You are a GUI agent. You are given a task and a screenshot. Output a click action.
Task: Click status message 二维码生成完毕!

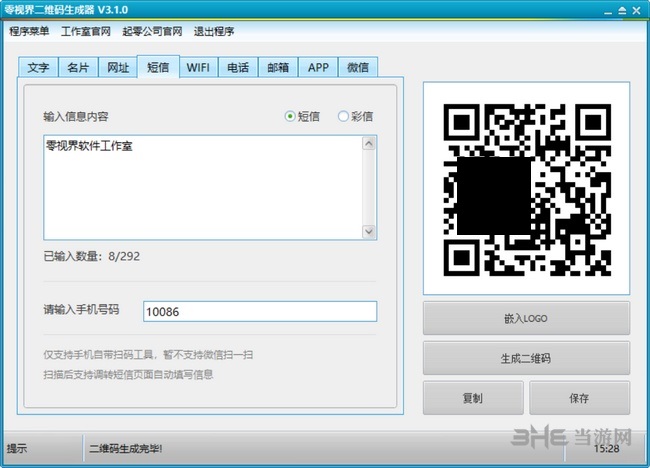pyautogui.click(x=126, y=449)
